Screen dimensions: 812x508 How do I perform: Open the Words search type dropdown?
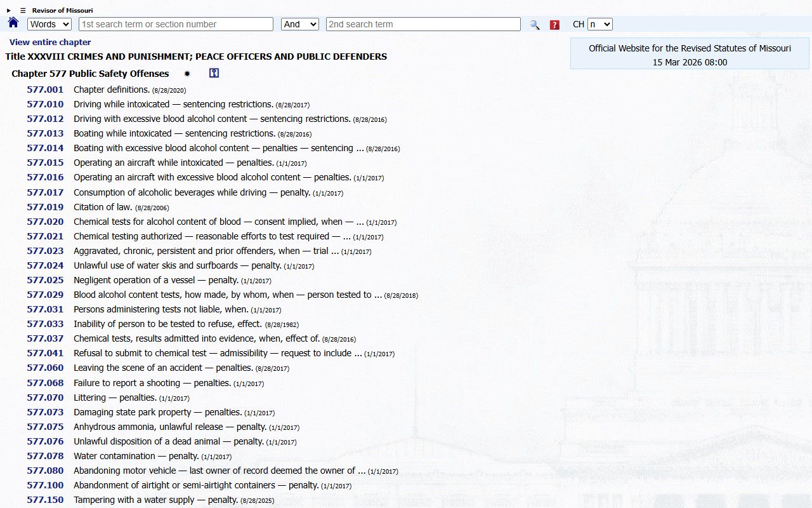(49, 24)
